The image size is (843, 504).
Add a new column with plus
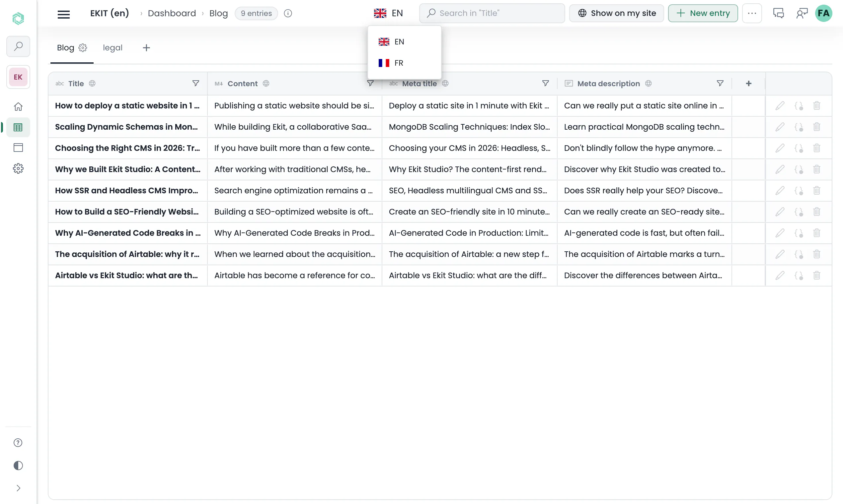click(748, 84)
